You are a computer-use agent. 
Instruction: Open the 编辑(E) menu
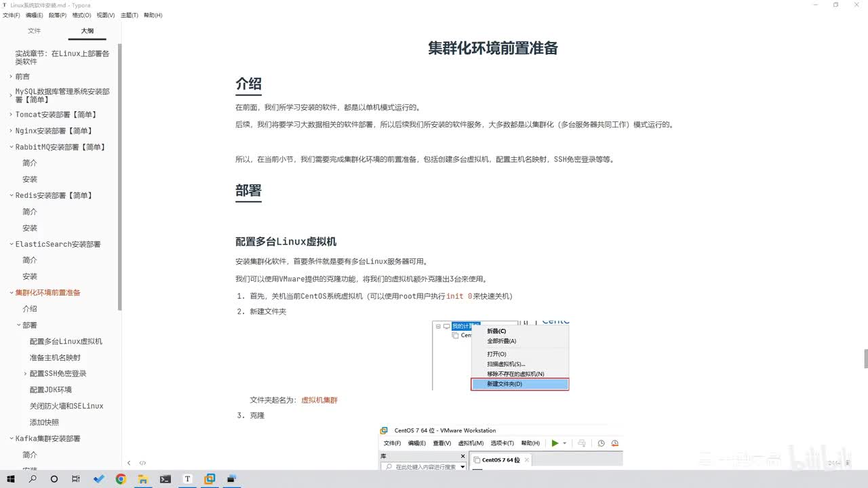point(35,15)
